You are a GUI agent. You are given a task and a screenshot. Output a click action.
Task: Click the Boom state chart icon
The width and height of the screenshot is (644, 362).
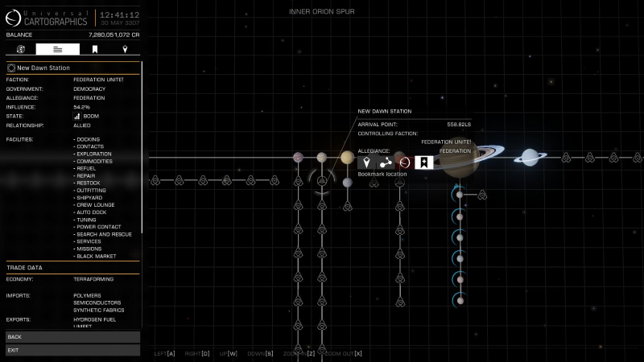point(76,116)
